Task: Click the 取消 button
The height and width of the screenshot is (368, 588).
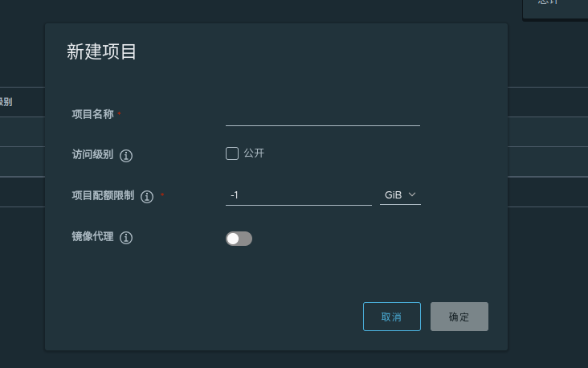Action: tap(391, 317)
